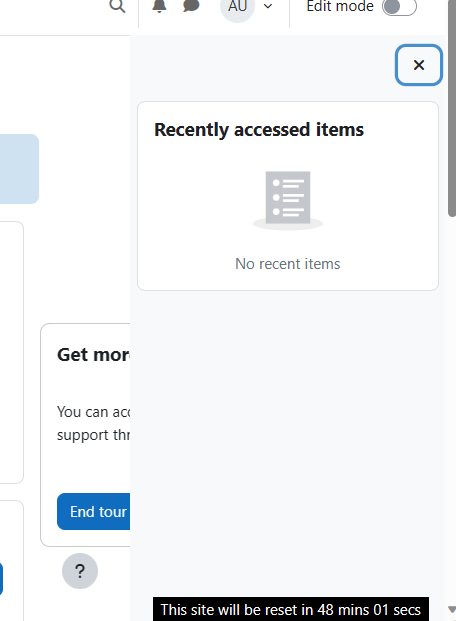Click the cut-off blue button bottom-left
The image size is (456, 621).
(x=1, y=579)
